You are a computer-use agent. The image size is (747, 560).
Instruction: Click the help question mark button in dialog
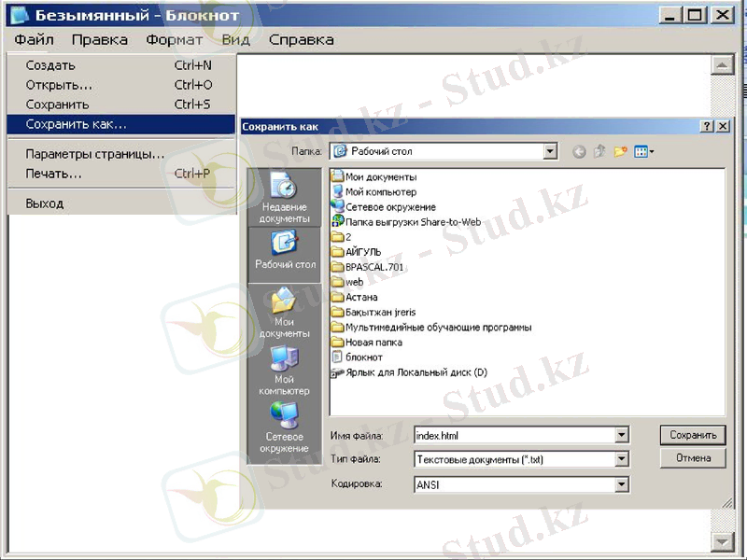708,126
